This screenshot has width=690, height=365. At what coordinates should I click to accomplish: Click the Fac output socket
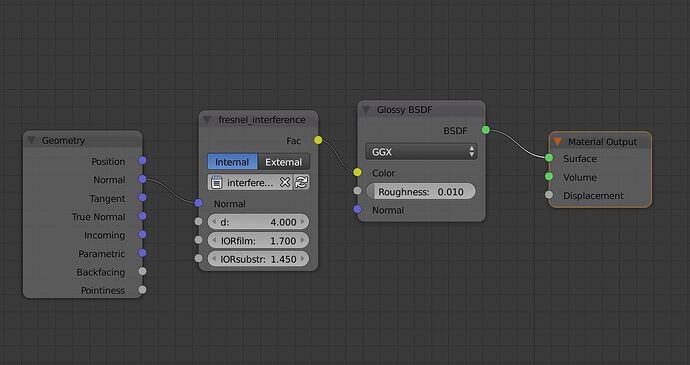point(318,140)
